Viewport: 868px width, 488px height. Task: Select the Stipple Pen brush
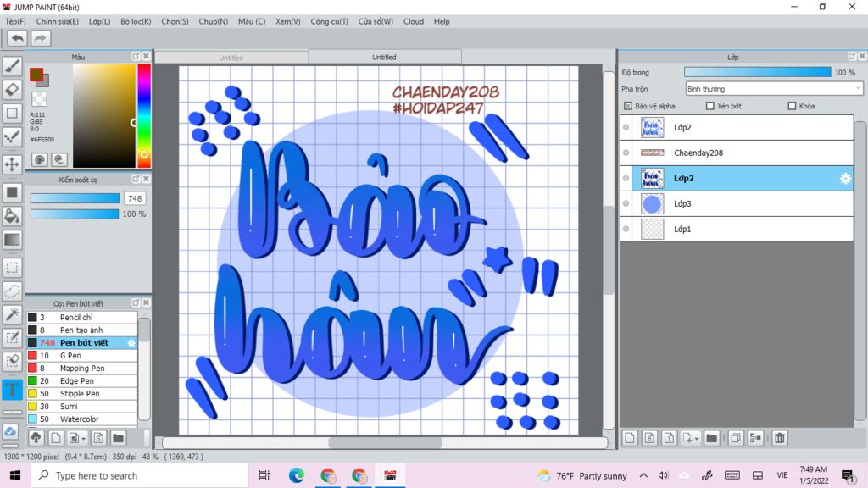coord(82,394)
